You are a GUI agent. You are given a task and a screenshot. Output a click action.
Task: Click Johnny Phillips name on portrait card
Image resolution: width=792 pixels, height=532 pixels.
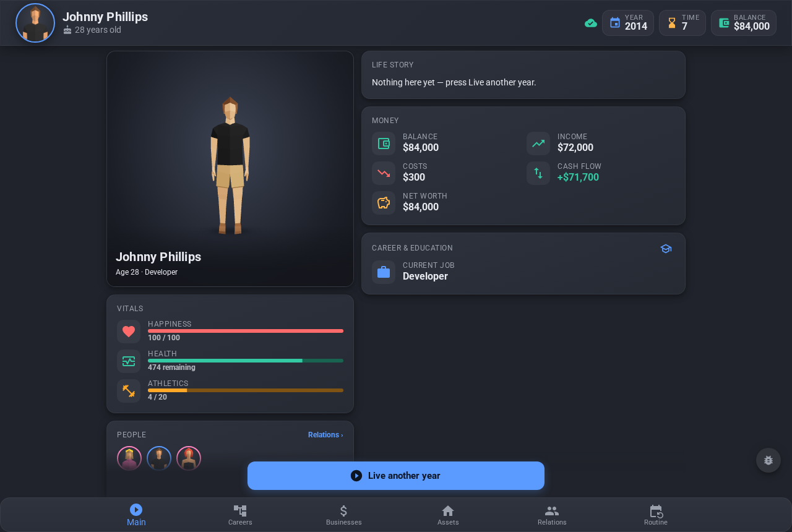[158, 257]
